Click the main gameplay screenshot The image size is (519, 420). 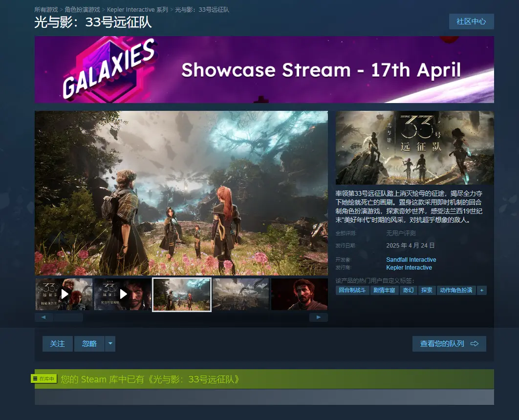point(181,193)
